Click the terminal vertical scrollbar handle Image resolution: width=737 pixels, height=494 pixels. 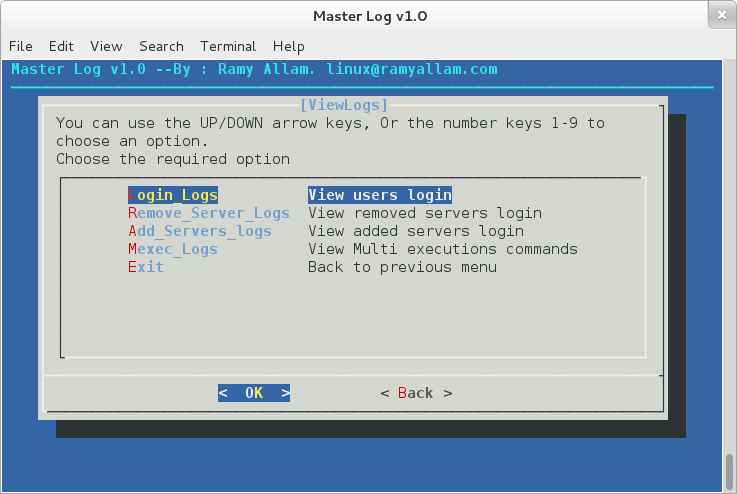point(730,470)
